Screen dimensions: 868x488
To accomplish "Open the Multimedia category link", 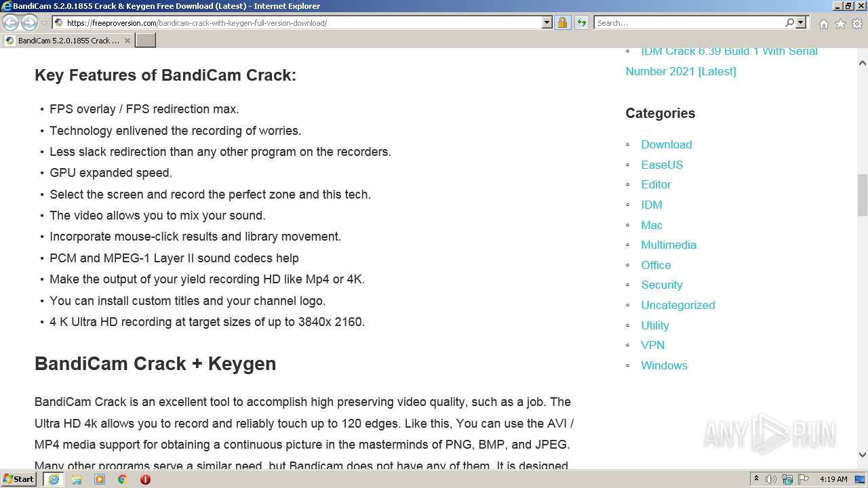I will pos(669,245).
